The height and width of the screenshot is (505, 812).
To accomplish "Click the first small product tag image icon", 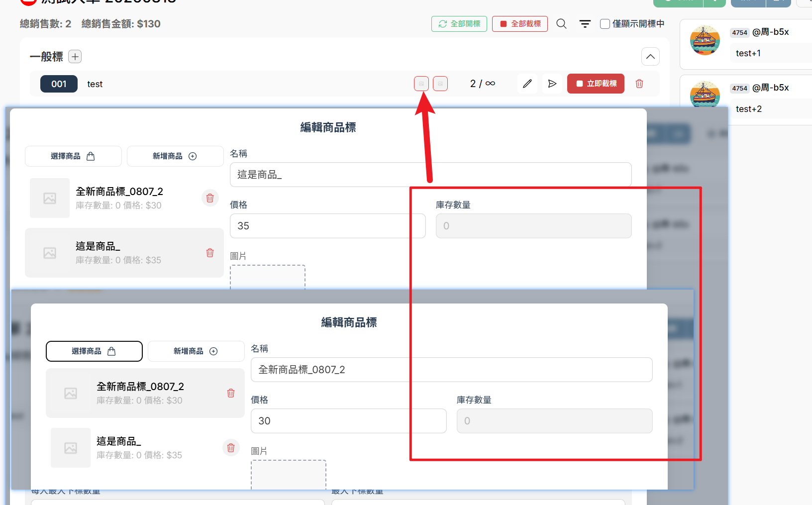I will pyautogui.click(x=421, y=84).
